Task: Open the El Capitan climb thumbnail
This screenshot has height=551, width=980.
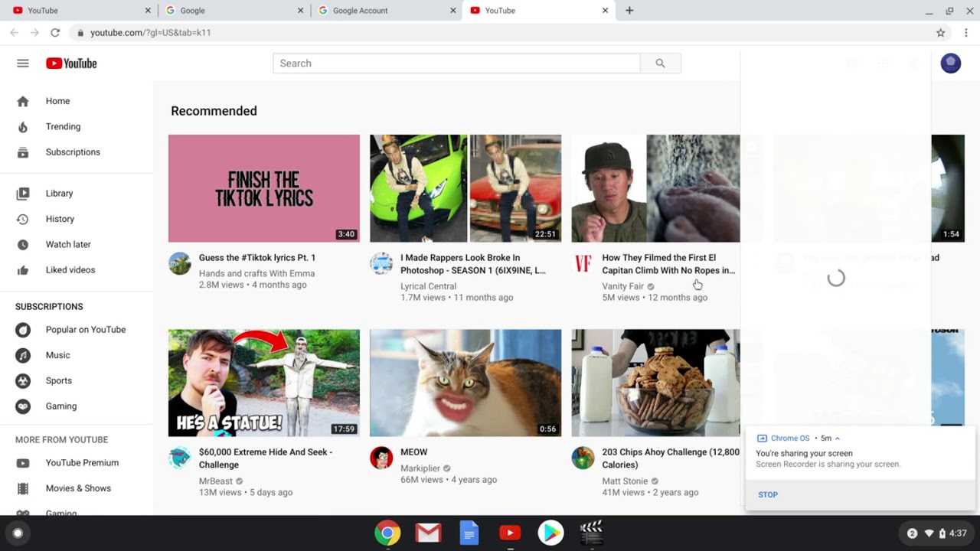Action: [x=656, y=188]
